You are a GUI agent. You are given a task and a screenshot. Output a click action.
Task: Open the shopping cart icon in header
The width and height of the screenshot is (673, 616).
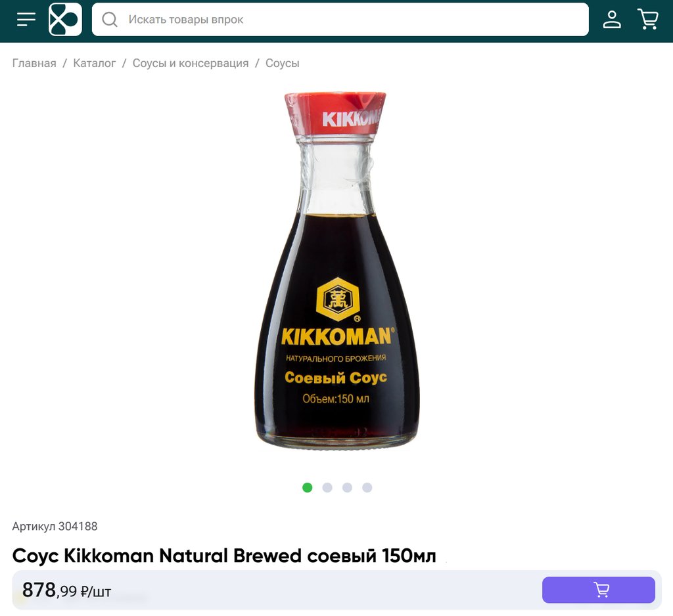point(648,19)
